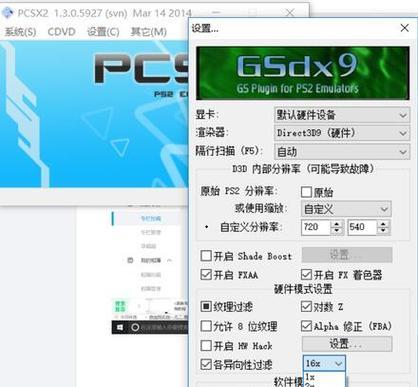Open the 显卡 adapter dropdown
Viewport: 418px width, 387px height.
(x=342, y=115)
